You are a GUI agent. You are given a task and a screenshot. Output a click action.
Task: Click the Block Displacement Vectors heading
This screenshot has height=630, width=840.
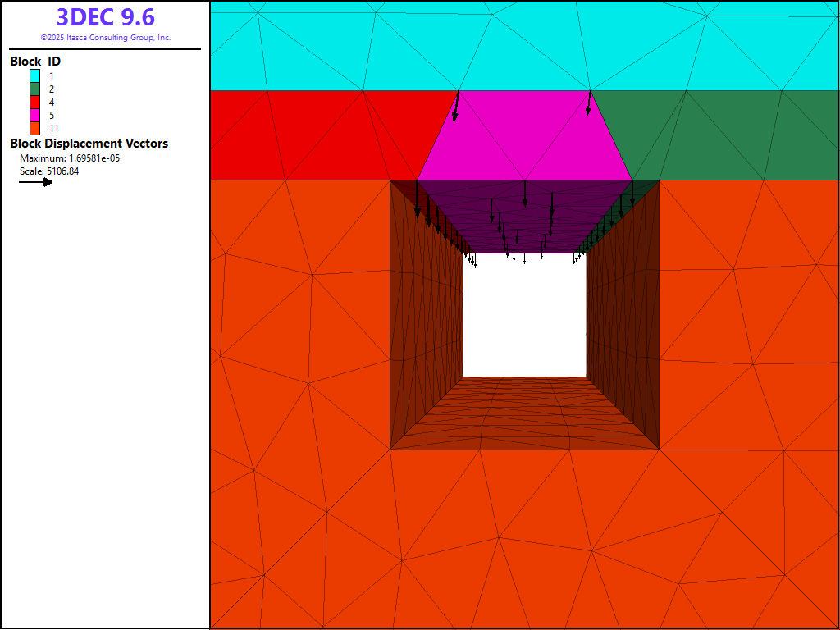click(x=89, y=144)
